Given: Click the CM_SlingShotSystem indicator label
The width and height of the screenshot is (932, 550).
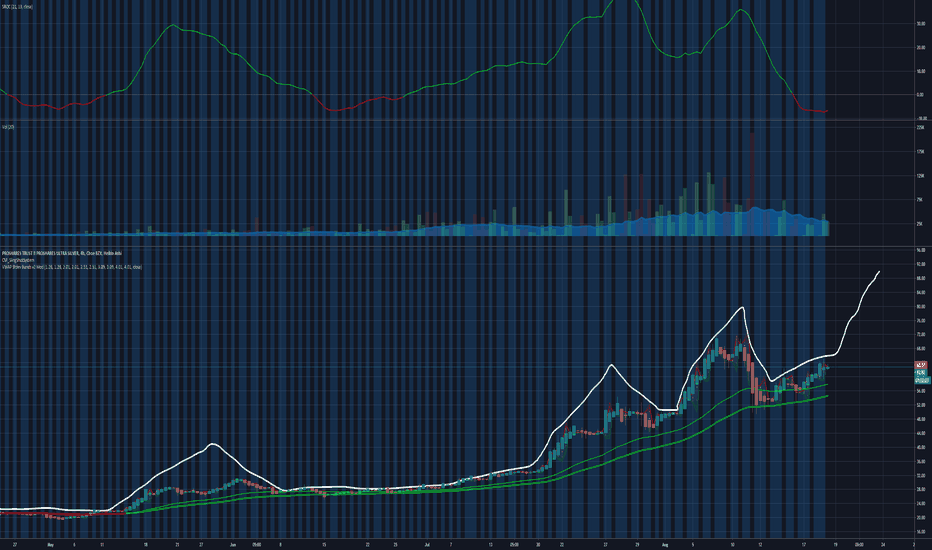Looking at the screenshot, I should (x=18, y=260).
